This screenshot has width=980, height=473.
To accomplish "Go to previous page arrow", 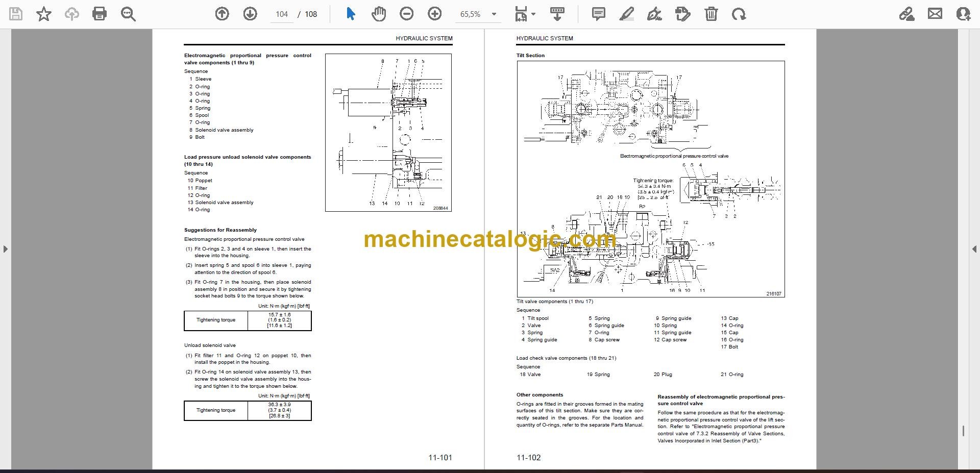I will click(222, 14).
